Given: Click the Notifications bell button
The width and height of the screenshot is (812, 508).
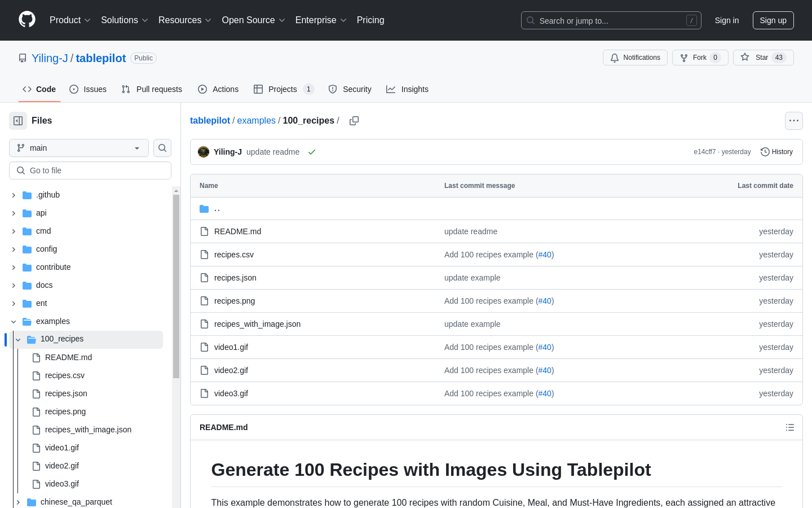Looking at the screenshot, I should click(635, 58).
